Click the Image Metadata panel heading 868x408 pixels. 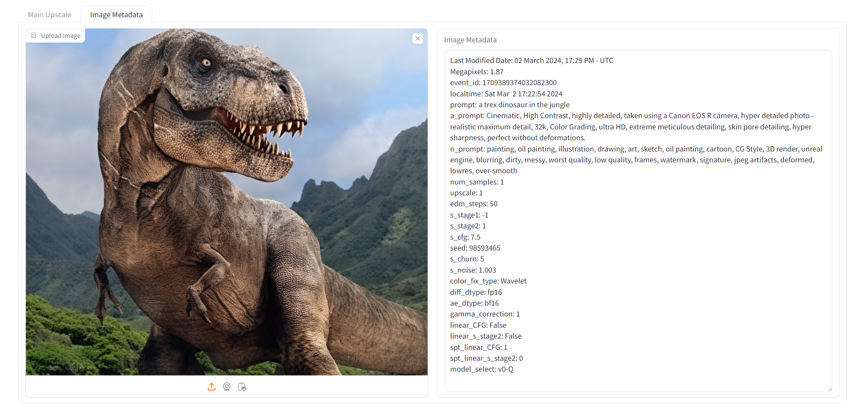(x=470, y=40)
